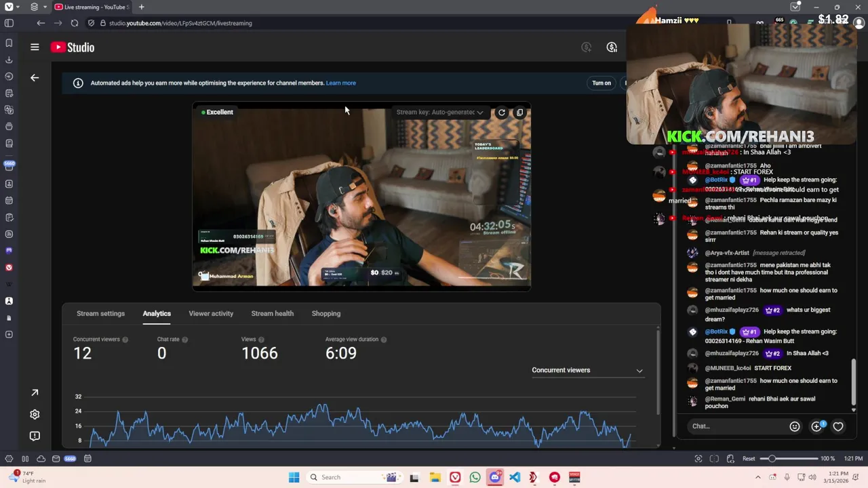The image size is (868, 488).
Task: Open the Viewer activity tab
Action: 211,314
